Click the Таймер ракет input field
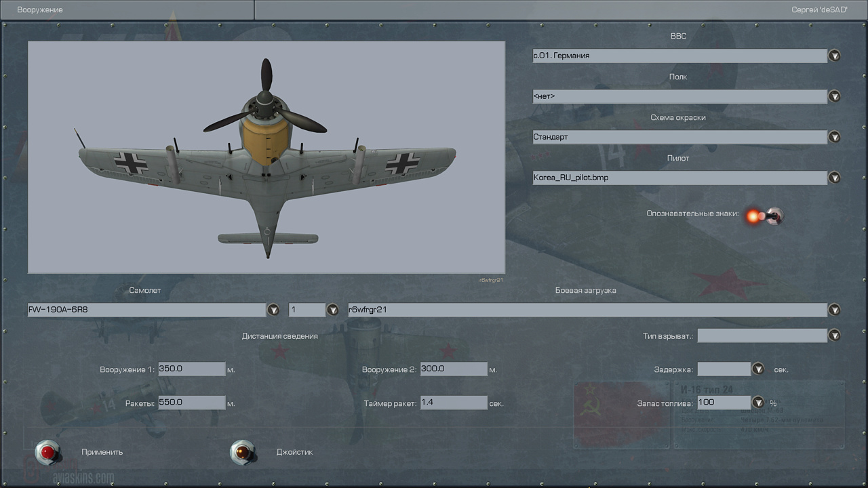This screenshot has width=868, height=488. [454, 403]
